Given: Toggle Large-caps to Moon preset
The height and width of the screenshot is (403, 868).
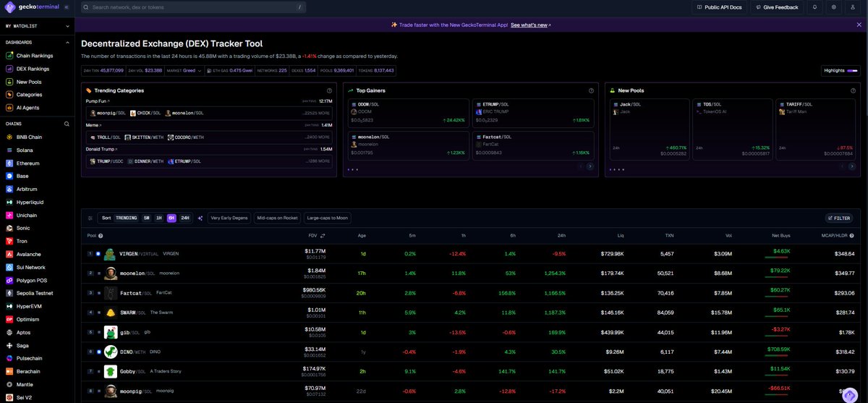Looking at the screenshot, I should click(327, 218).
